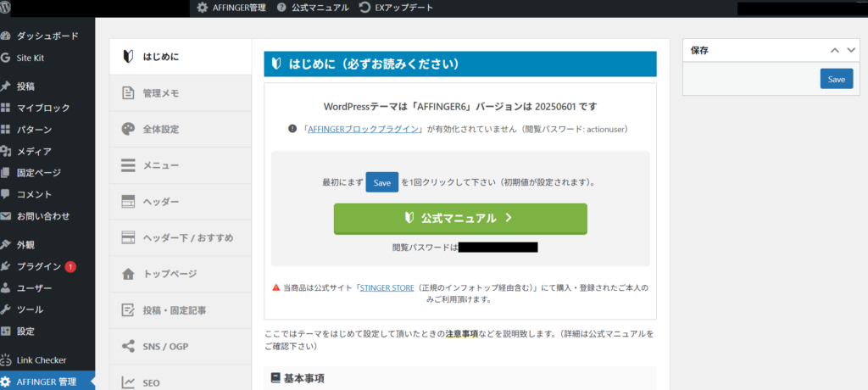The width and height of the screenshot is (868, 390).
Task: Click the ツール wrench icon
Action: pyautogui.click(x=6, y=309)
